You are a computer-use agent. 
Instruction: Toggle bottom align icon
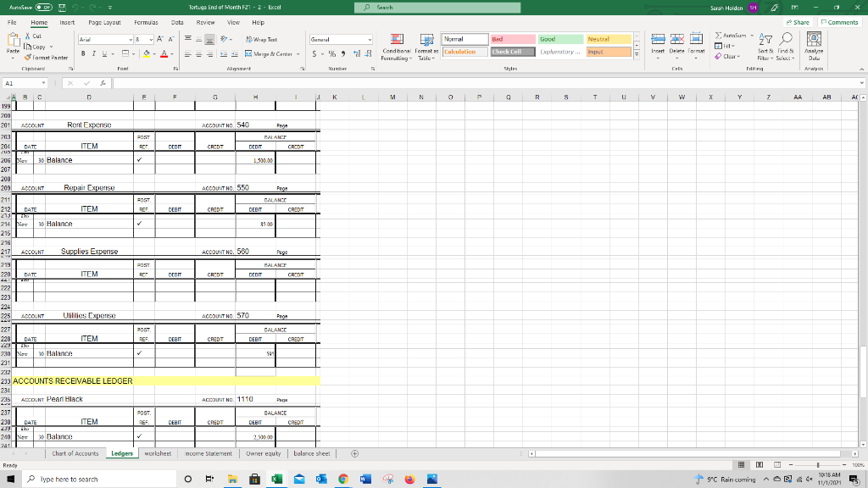coord(209,39)
